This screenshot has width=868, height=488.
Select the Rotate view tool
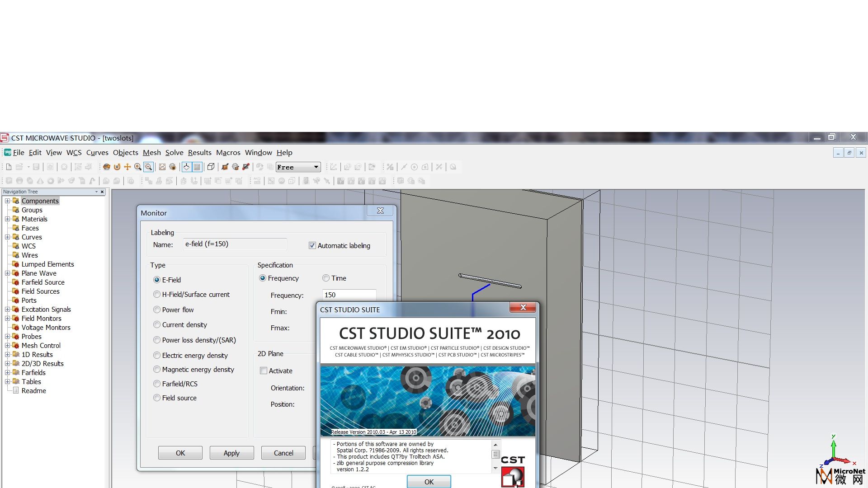(x=107, y=167)
